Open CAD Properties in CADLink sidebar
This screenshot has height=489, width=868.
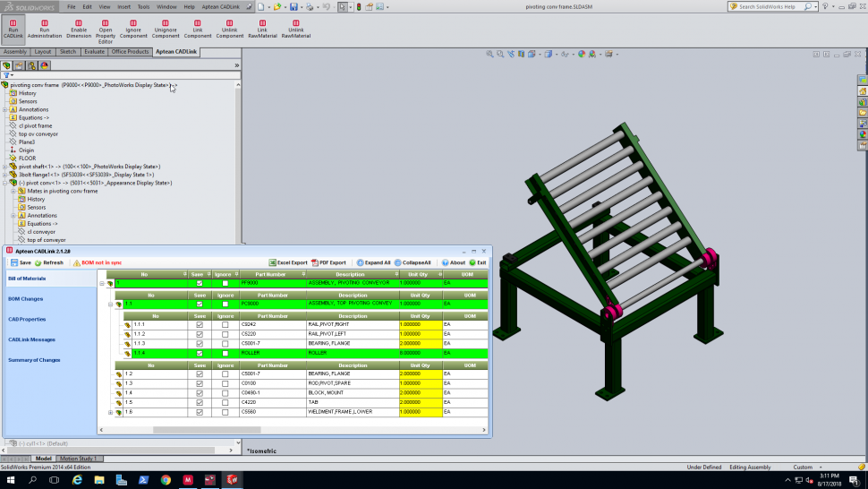27,320
